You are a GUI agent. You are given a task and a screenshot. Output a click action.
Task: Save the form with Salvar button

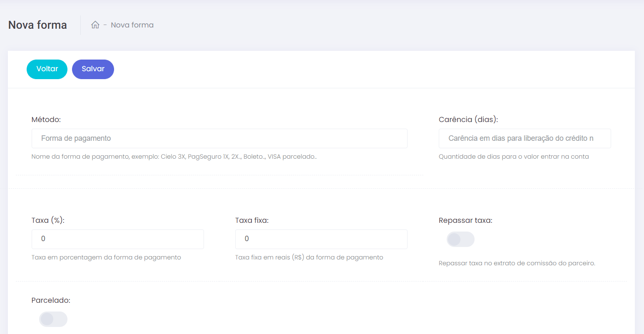[x=93, y=69]
